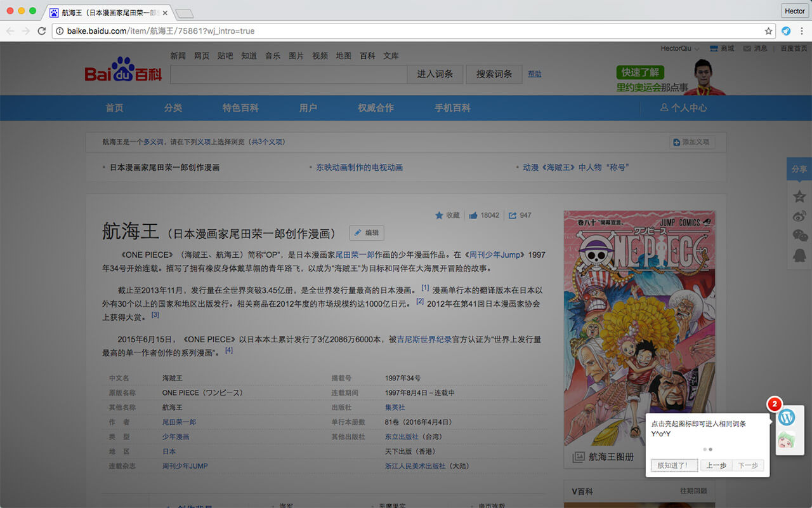The image size is (812, 508).
Task: Bookmark this page with the address bar star
Action: [x=769, y=30]
